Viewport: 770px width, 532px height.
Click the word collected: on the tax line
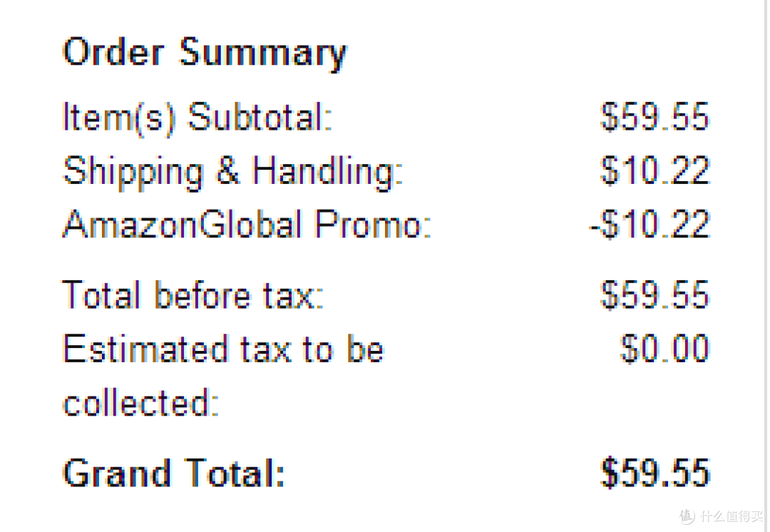141,403
